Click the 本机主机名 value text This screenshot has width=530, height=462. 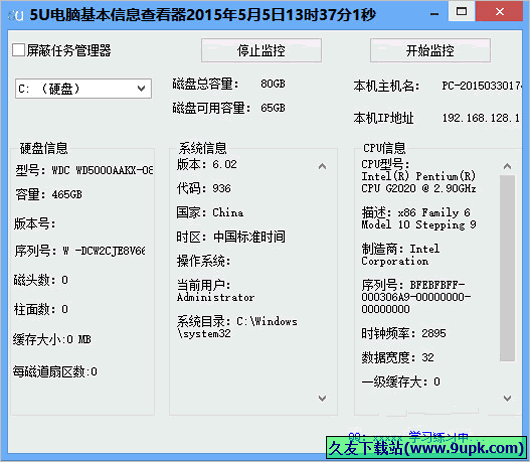click(481, 86)
